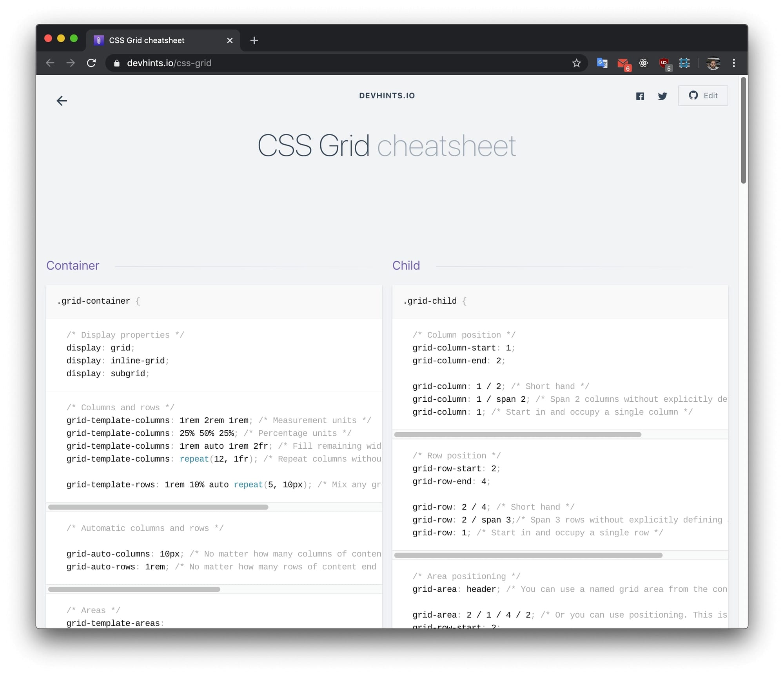784x676 pixels.
Task: Click the DEVHINTS.IO header link
Action: tap(387, 95)
